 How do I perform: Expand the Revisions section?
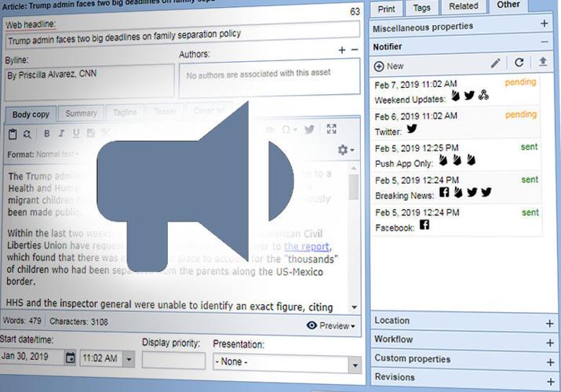click(551, 382)
